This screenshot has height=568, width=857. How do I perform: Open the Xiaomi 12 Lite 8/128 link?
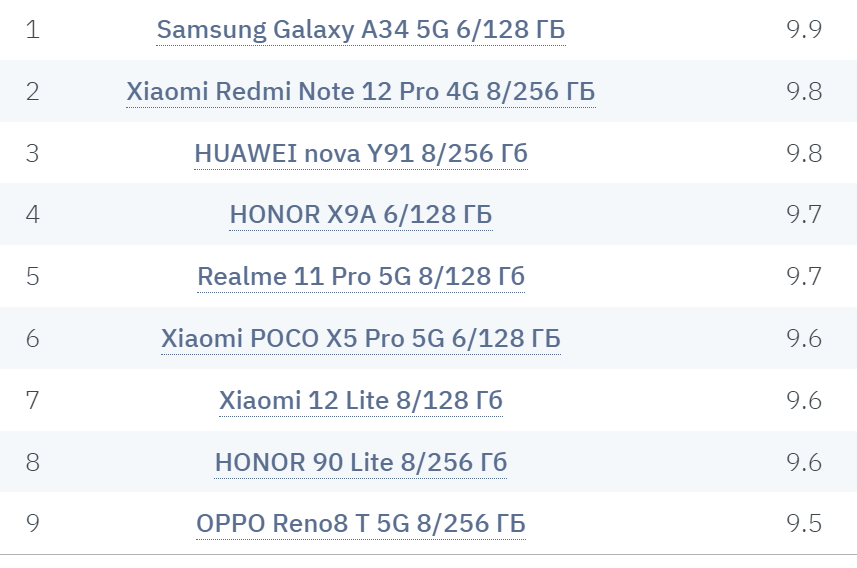click(x=361, y=400)
